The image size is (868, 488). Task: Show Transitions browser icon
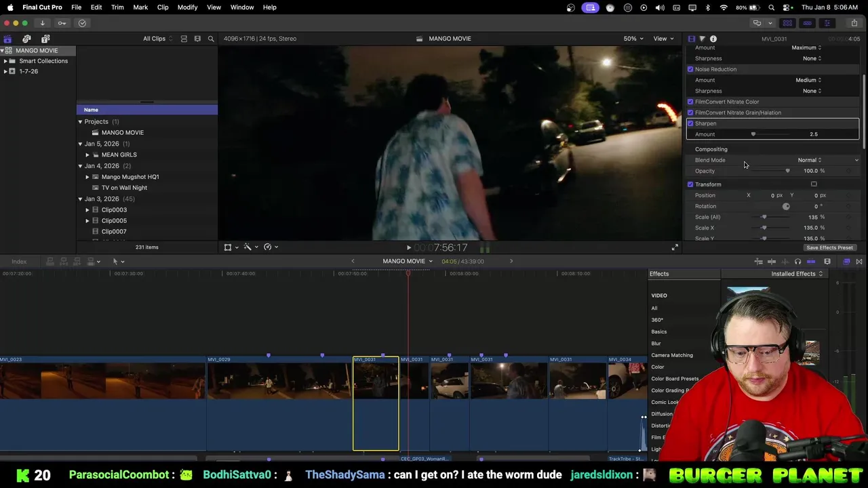pyautogui.click(x=859, y=262)
